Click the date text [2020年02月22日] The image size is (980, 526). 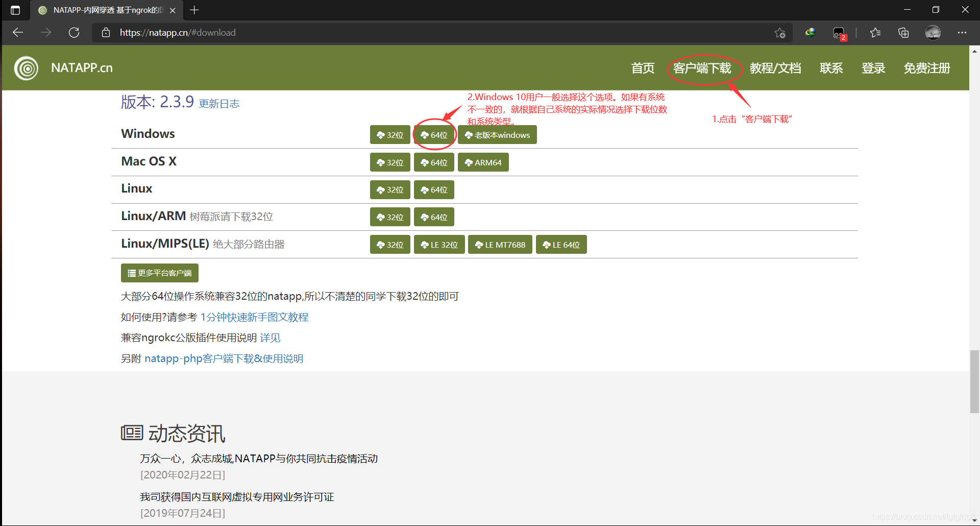pos(183,475)
